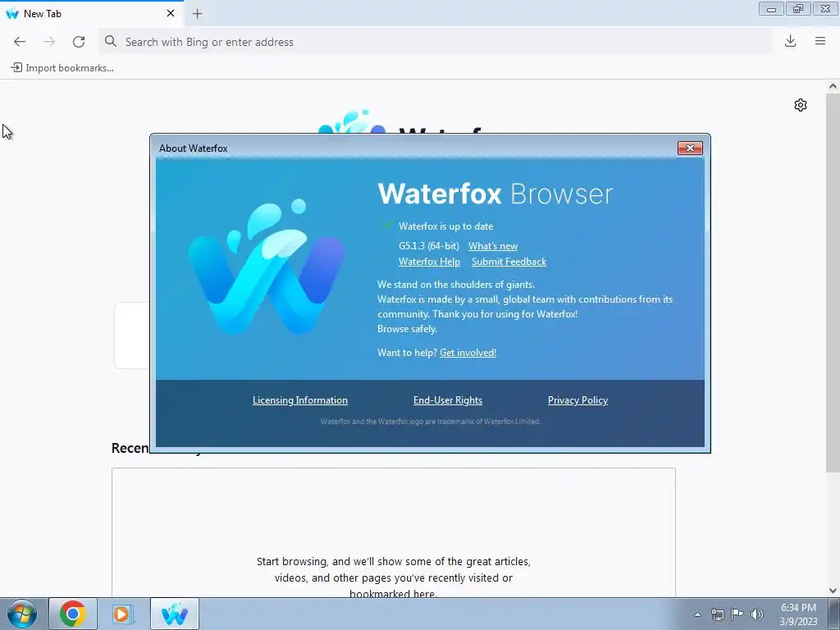Select the New Tab tab
This screenshot has height=630, width=840.
91,14
